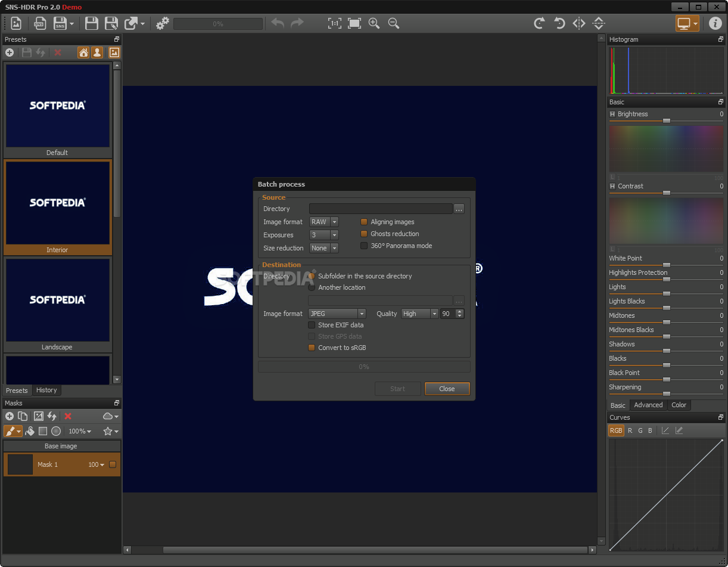Click the export arrow icon
Image resolution: width=728 pixels, height=567 pixels.
pyautogui.click(x=131, y=23)
